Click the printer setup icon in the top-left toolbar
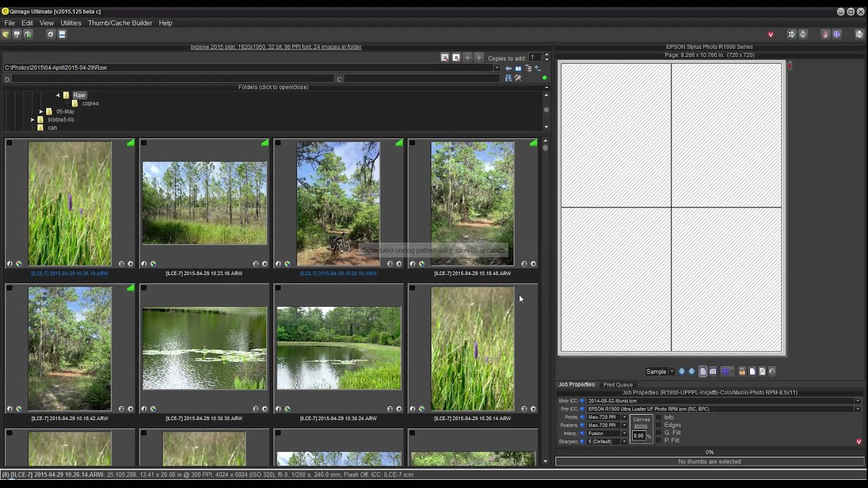The image size is (868, 488). 17,34
